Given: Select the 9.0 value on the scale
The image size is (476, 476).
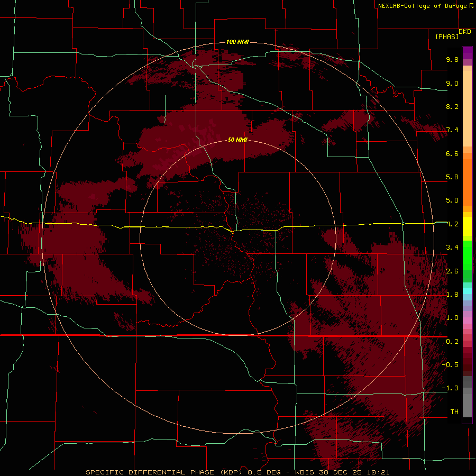Looking at the screenshot, I should pyautogui.click(x=452, y=83).
